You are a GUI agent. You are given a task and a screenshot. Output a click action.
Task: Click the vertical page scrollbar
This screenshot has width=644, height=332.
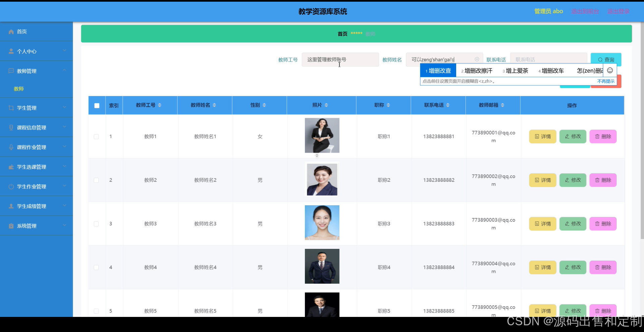coord(642,131)
